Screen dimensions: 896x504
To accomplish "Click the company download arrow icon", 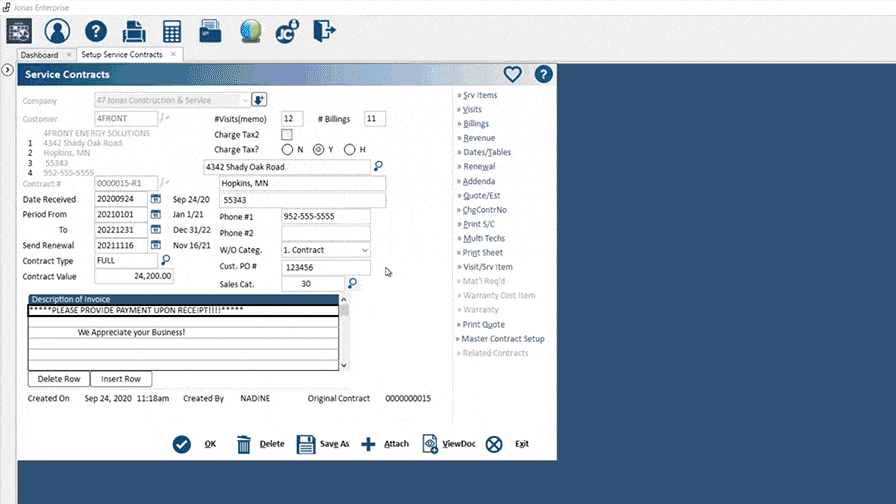I will coord(259,100).
